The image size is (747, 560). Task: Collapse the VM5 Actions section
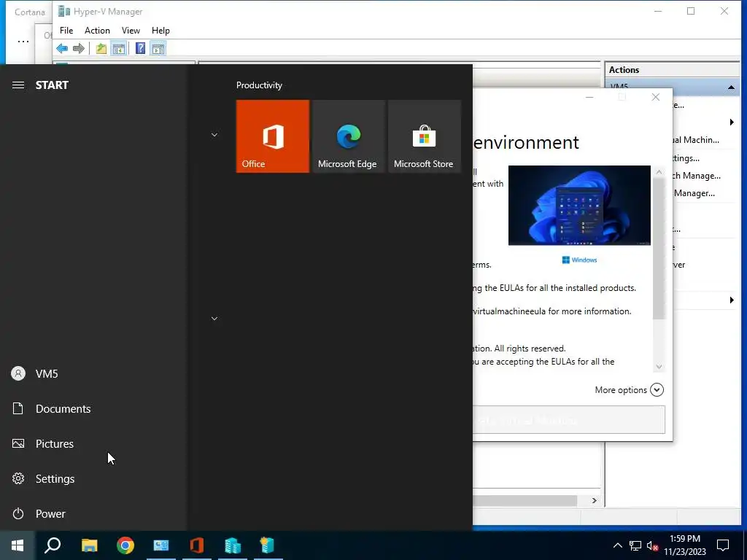click(731, 87)
